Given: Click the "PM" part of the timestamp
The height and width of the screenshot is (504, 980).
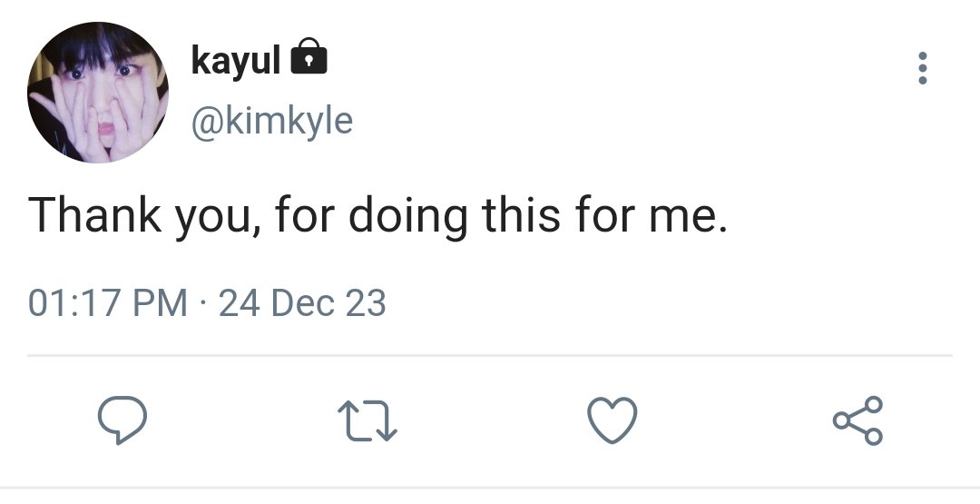Looking at the screenshot, I should [x=162, y=302].
